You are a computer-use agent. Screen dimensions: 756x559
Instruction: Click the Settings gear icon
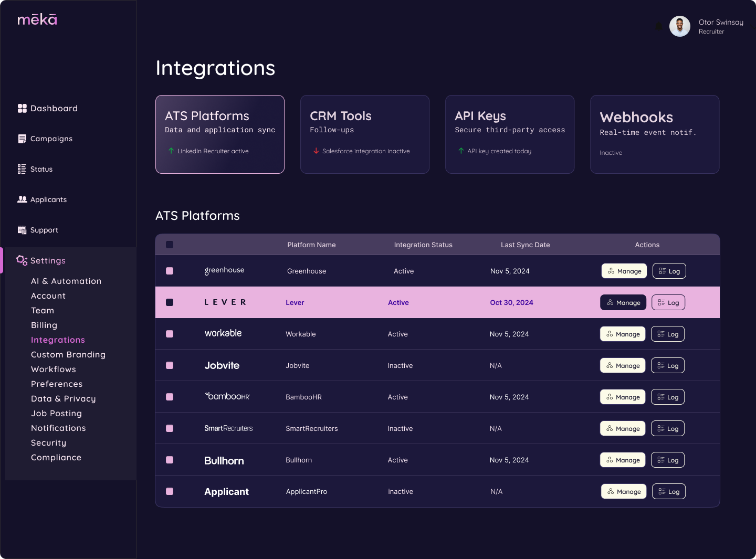point(22,260)
